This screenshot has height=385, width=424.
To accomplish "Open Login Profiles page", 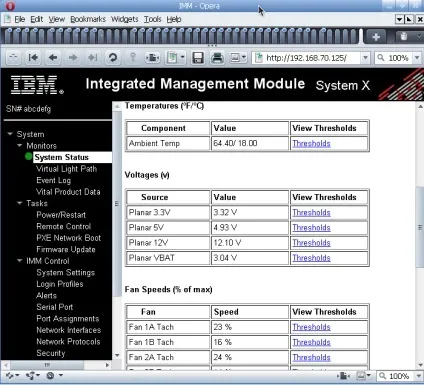I will (60, 284).
